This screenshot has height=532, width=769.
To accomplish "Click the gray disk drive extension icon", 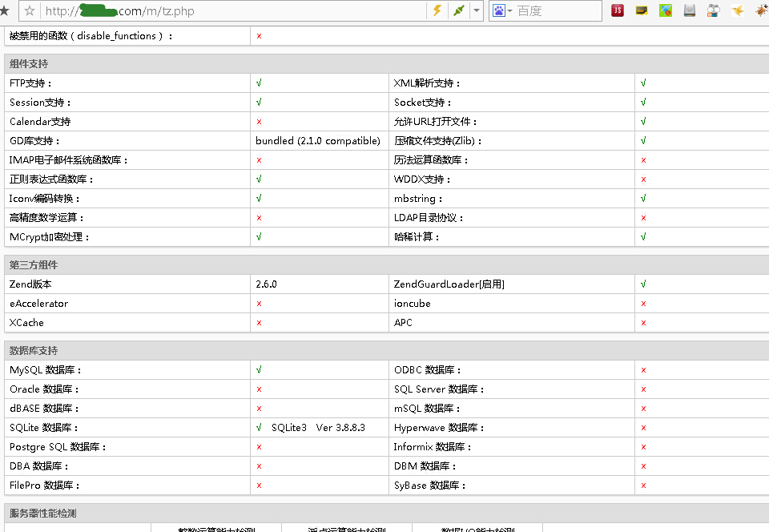I will point(690,10).
